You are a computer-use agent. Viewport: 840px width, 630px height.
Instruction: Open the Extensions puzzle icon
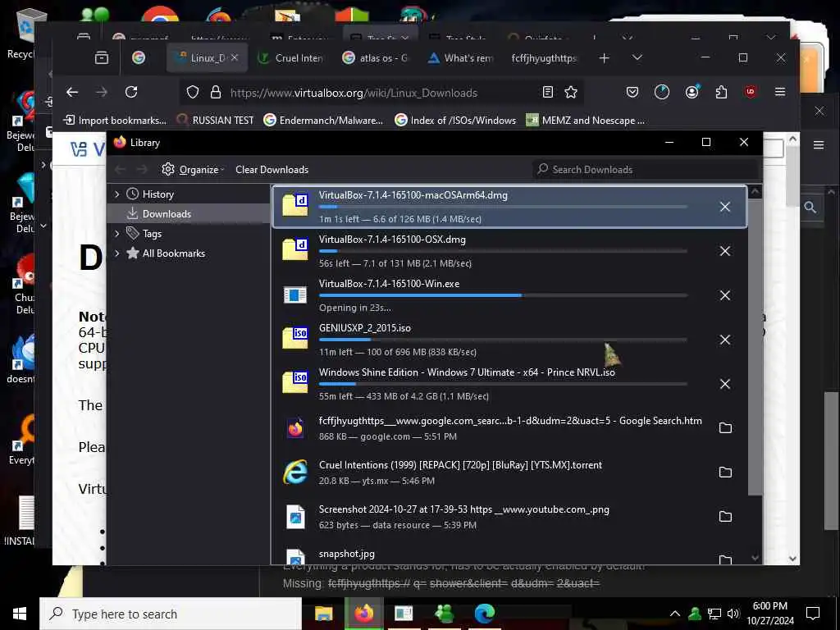pyautogui.click(x=722, y=92)
